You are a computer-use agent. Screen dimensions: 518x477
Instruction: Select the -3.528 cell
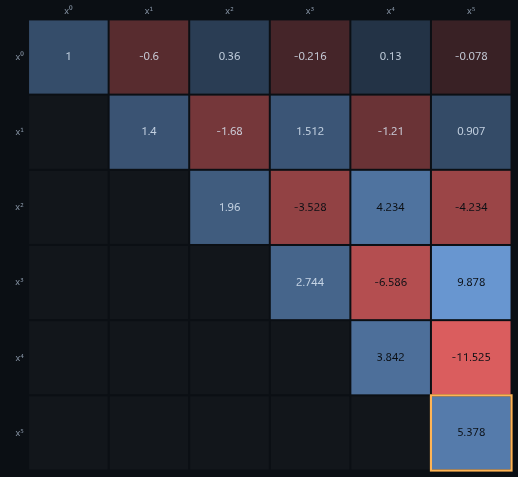[x=310, y=207]
